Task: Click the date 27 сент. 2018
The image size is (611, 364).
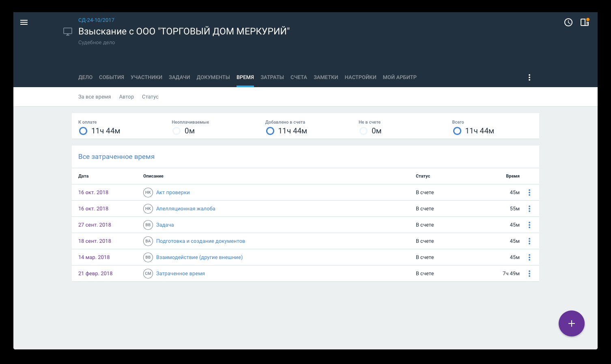Action: coord(95,225)
